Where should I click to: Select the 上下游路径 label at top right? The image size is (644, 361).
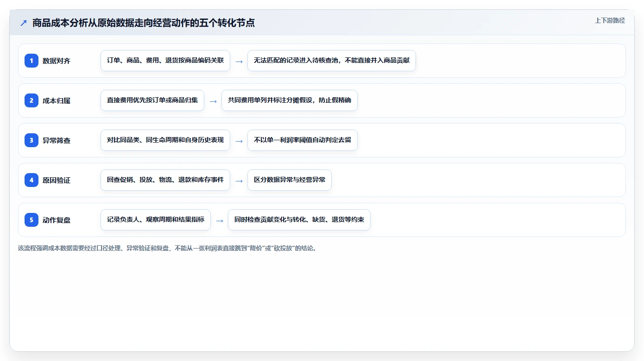610,20
